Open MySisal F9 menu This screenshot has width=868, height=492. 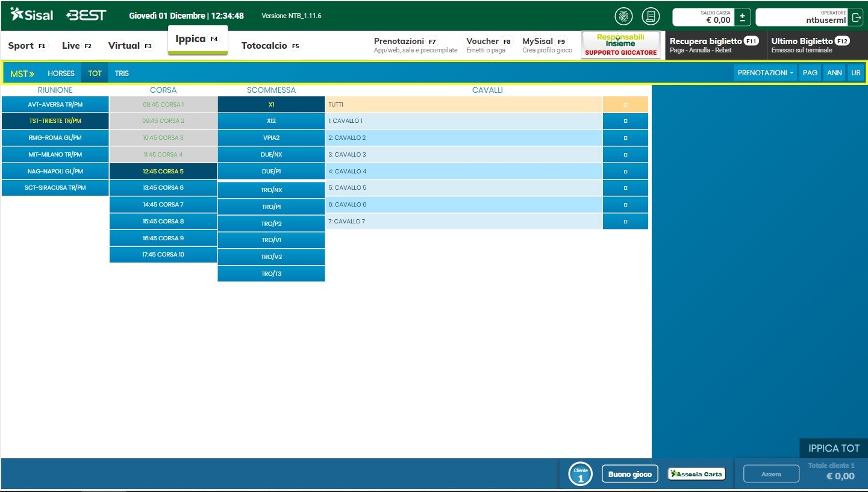pos(547,45)
